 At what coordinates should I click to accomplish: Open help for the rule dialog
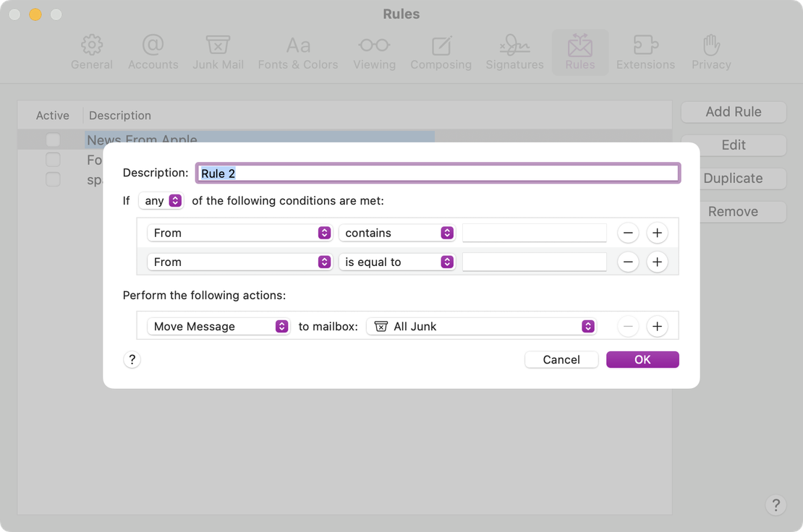132,360
